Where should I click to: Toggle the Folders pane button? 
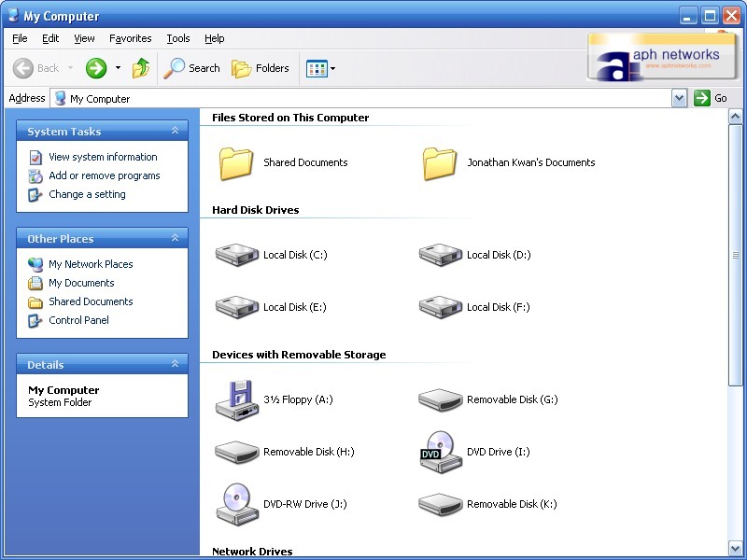261,68
